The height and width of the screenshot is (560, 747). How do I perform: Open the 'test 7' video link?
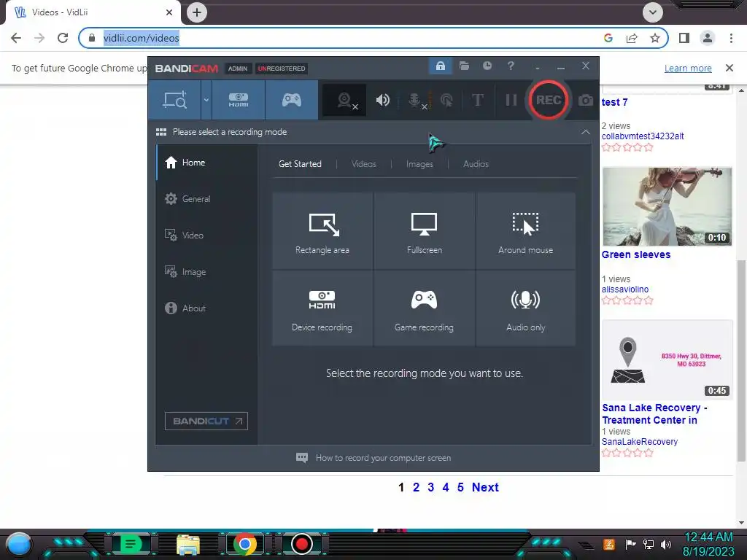tap(614, 102)
